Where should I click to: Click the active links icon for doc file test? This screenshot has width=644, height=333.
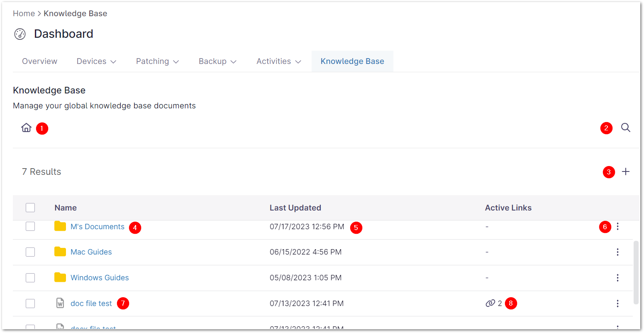pos(490,304)
